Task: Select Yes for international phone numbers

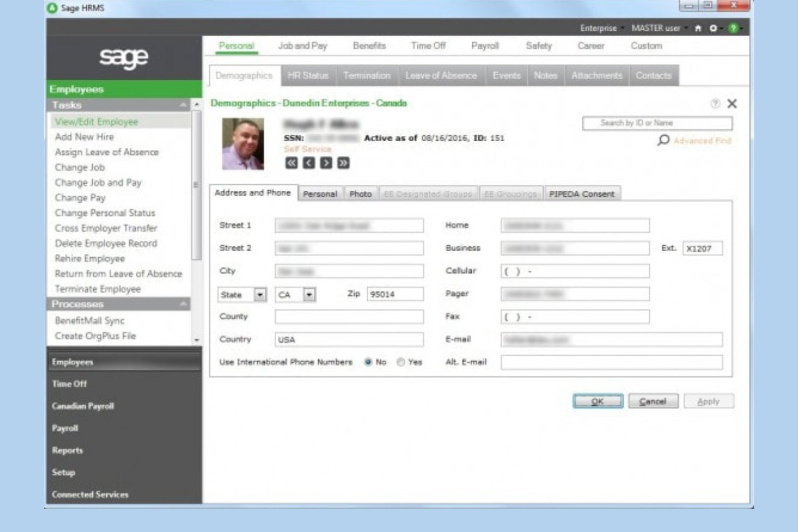Action: point(401,362)
